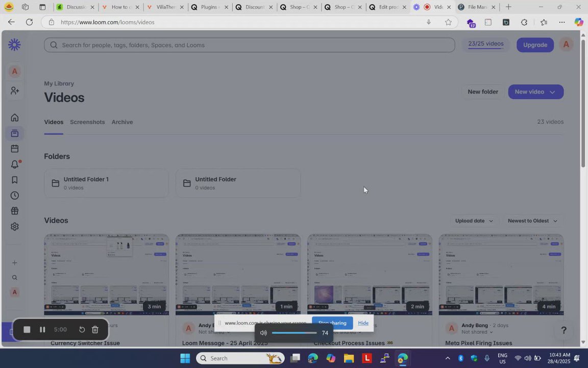
Task: Open Earn free videos gift icon
Action: (15, 211)
